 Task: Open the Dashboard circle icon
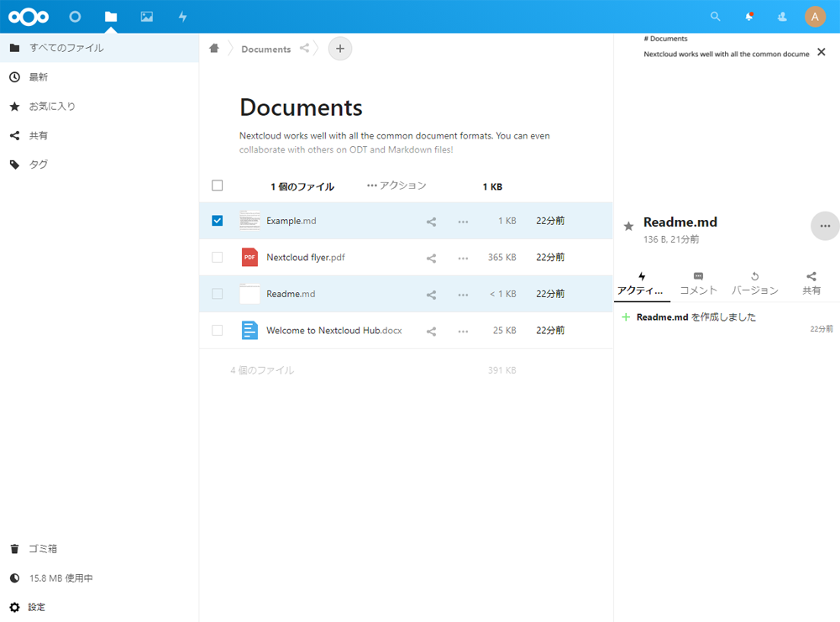point(75,17)
